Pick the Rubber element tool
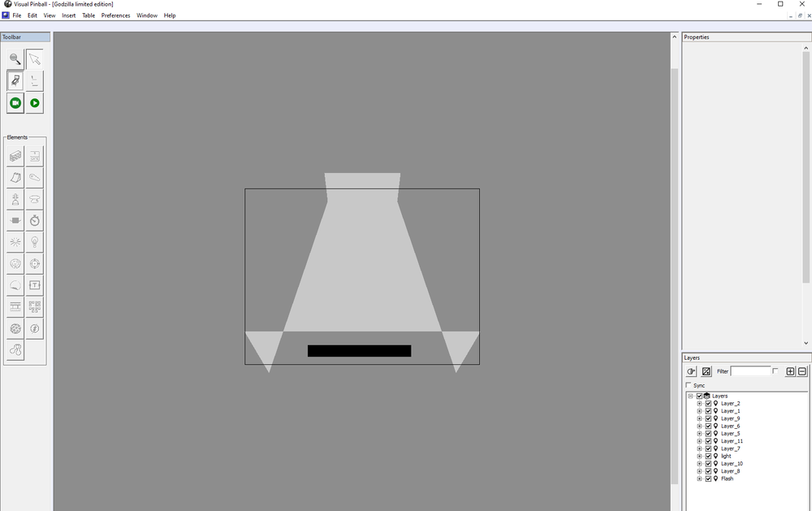This screenshot has width=812, height=511. (15, 350)
